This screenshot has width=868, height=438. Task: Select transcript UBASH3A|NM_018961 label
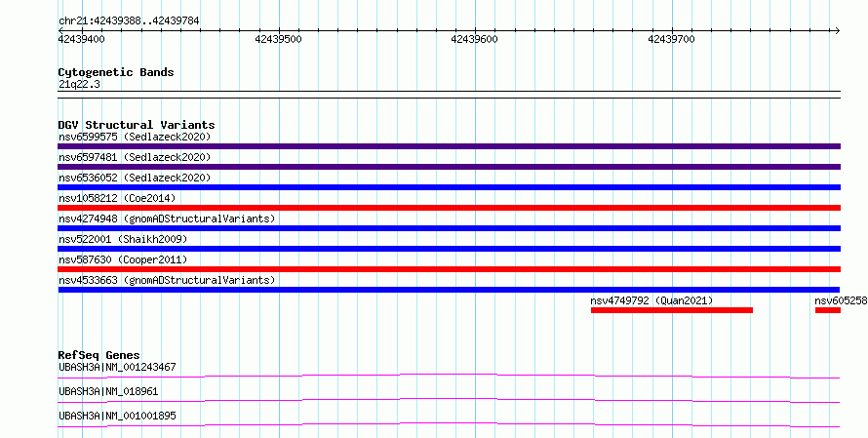tap(108, 391)
